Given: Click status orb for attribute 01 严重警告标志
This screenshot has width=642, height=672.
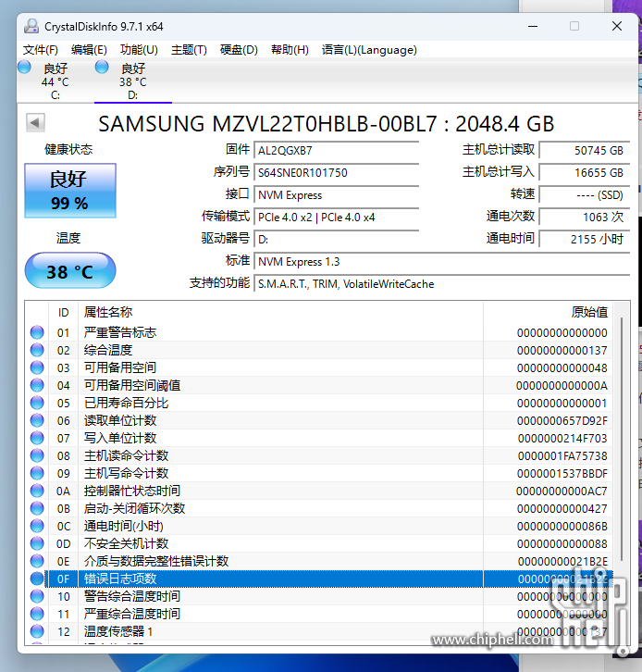Looking at the screenshot, I should click(37, 332).
